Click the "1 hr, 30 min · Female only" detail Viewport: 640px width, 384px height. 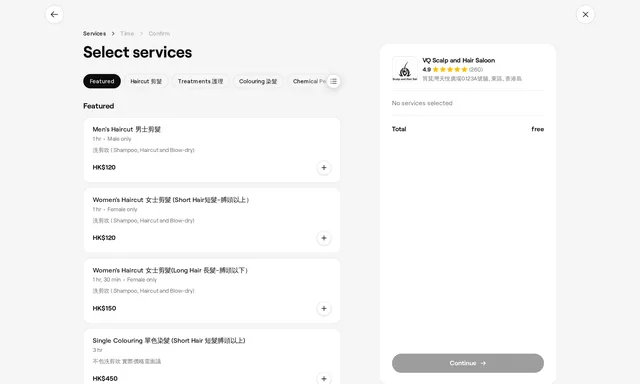click(124, 280)
